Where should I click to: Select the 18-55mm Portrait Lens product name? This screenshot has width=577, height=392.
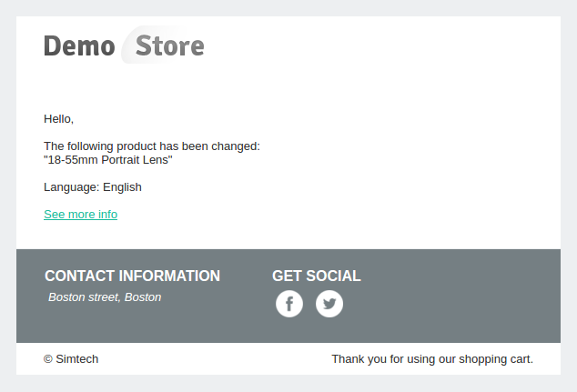pyautogui.click(x=107, y=160)
